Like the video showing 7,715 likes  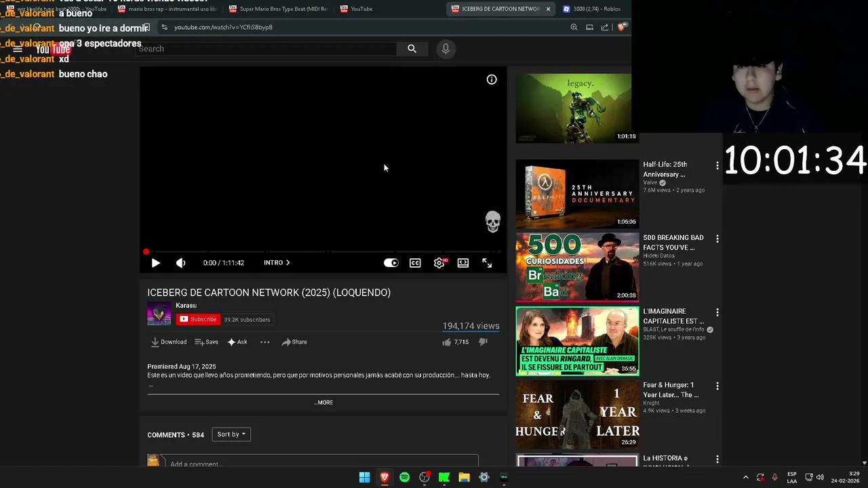pos(455,342)
